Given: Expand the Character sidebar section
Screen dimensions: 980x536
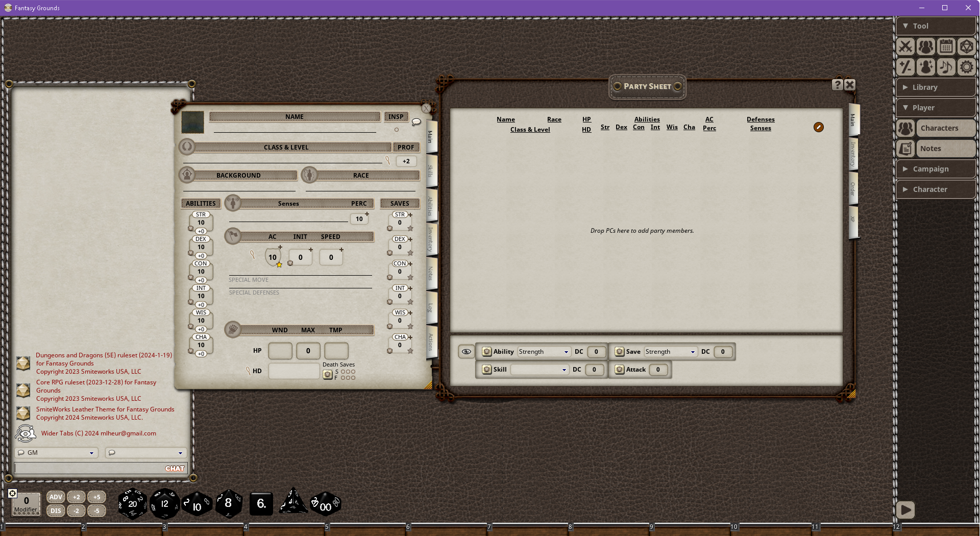Looking at the screenshot, I should pos(936,189).
